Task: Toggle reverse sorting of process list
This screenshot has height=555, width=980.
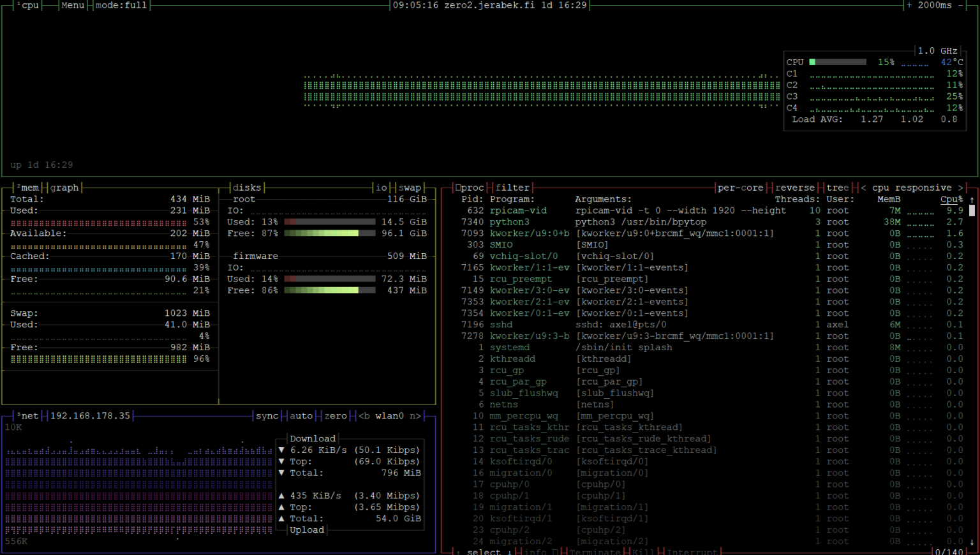Action: click(794, 188)
